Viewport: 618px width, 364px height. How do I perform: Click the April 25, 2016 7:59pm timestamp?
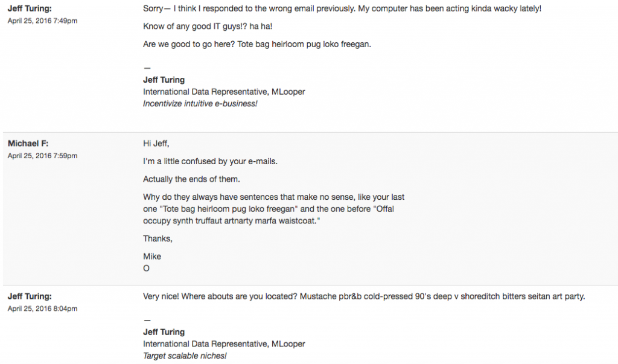click(42, 156)
